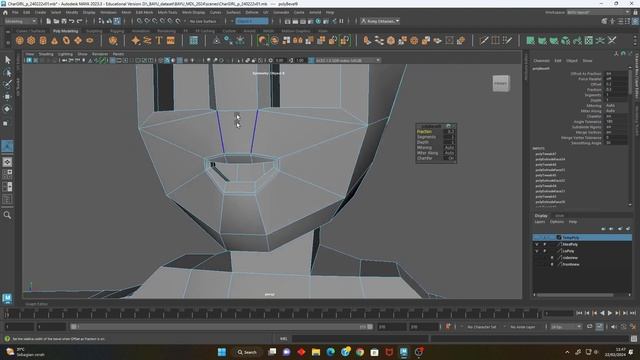Screen dimensions: 640x360
Task: Select the Multi-Cut knife shelf icon
Action: (x=484, y=40)
